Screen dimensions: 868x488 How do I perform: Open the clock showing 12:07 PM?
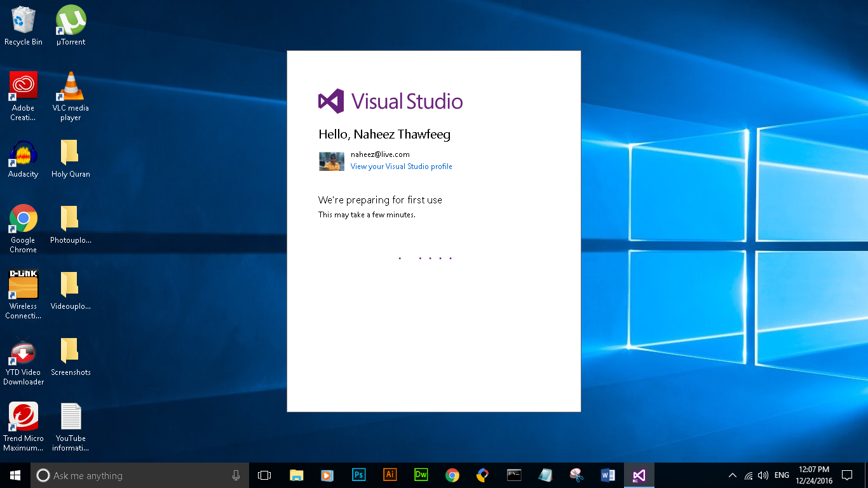click(x=814, y=475)
